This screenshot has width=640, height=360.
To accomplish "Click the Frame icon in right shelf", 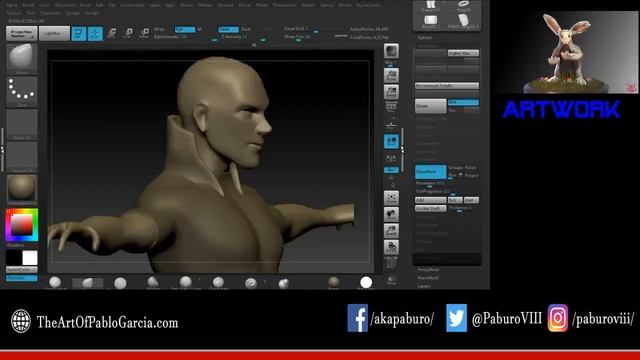I will tap(391, 198).
